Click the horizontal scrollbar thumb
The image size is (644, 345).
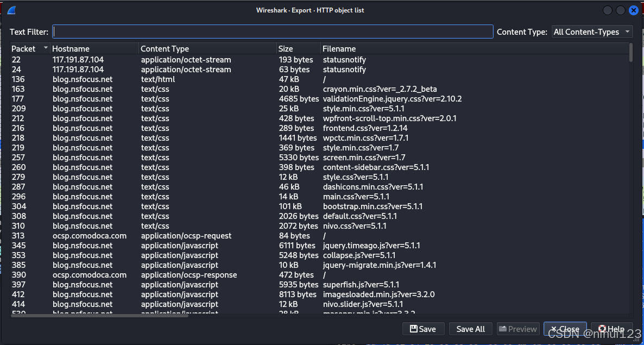click(99, 316)
